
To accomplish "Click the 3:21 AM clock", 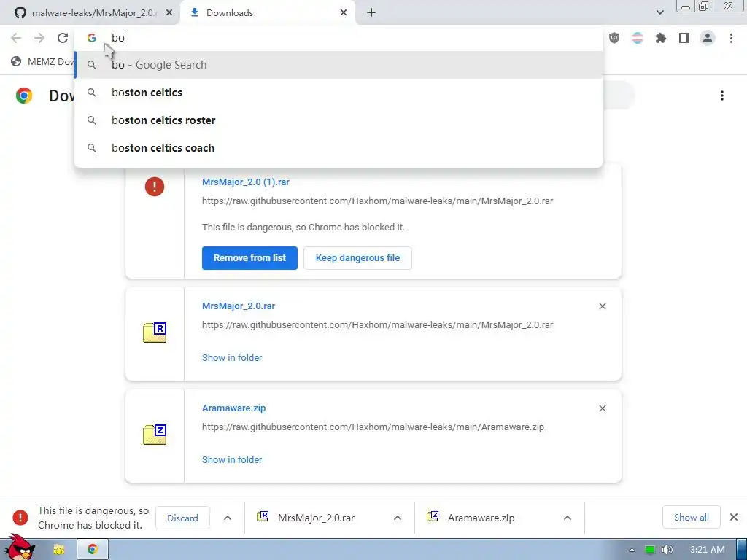I will pos(707,550).
